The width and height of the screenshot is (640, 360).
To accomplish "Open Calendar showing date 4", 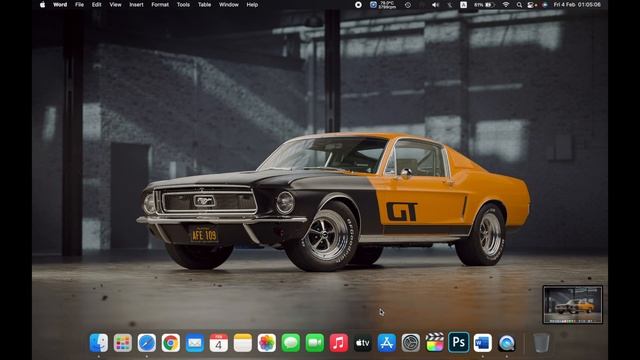I will pos(219,343).
